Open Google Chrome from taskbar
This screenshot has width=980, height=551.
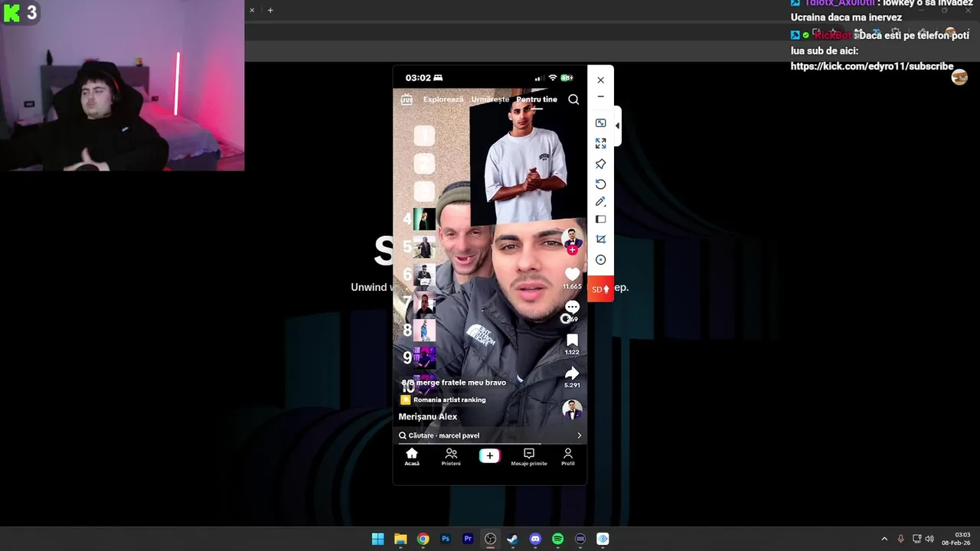point(423,539)
